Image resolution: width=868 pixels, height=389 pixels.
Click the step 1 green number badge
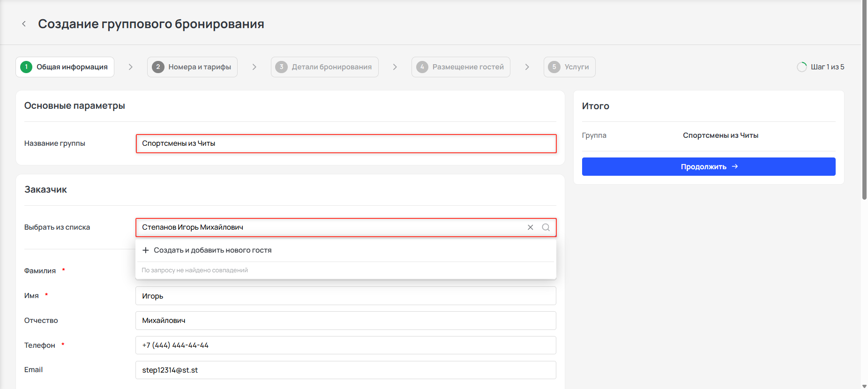(26, 67)
